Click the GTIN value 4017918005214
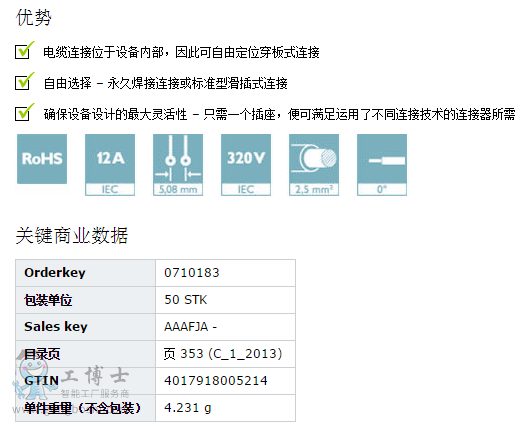Viewport: 532px width, 429px height. (216, 381)
